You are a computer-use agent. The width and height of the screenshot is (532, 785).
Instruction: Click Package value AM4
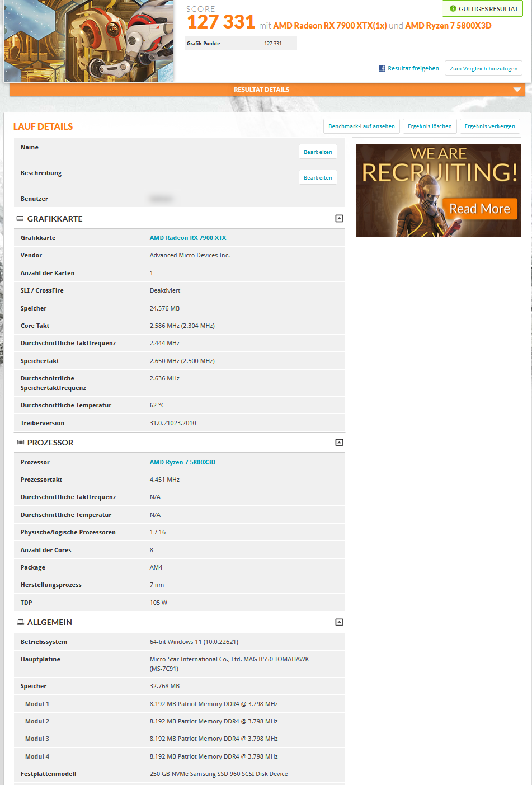point(156,567)
